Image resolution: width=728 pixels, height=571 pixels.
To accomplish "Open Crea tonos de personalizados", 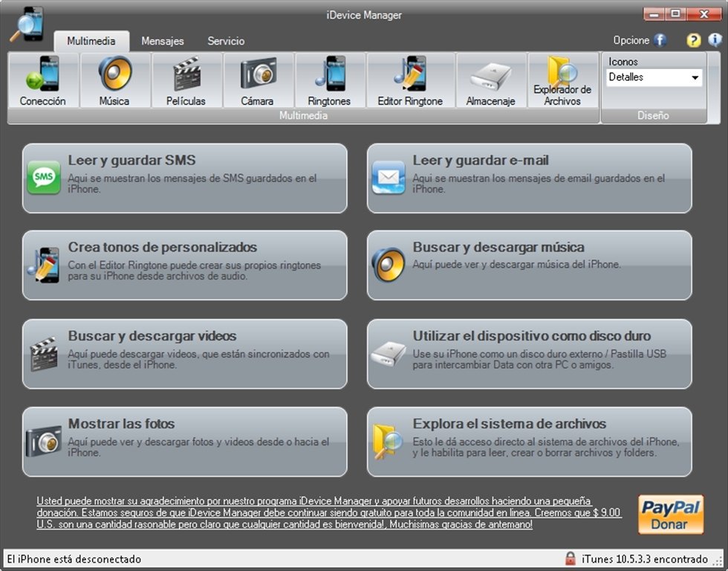I will (x=185, y=265).
